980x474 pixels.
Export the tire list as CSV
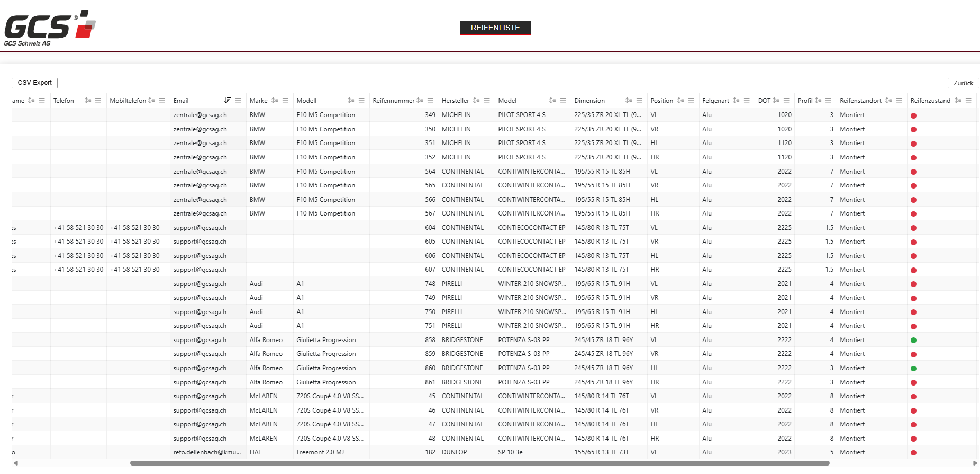coord(35,83)
